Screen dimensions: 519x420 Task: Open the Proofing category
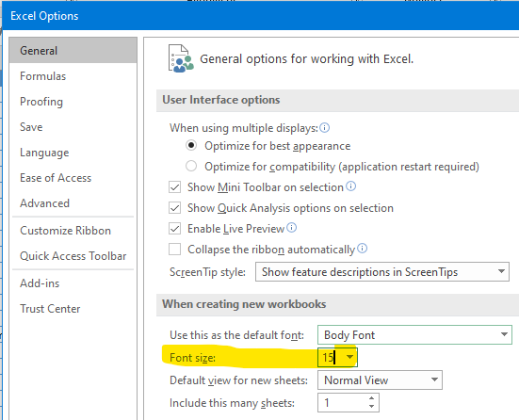point(73,102)
